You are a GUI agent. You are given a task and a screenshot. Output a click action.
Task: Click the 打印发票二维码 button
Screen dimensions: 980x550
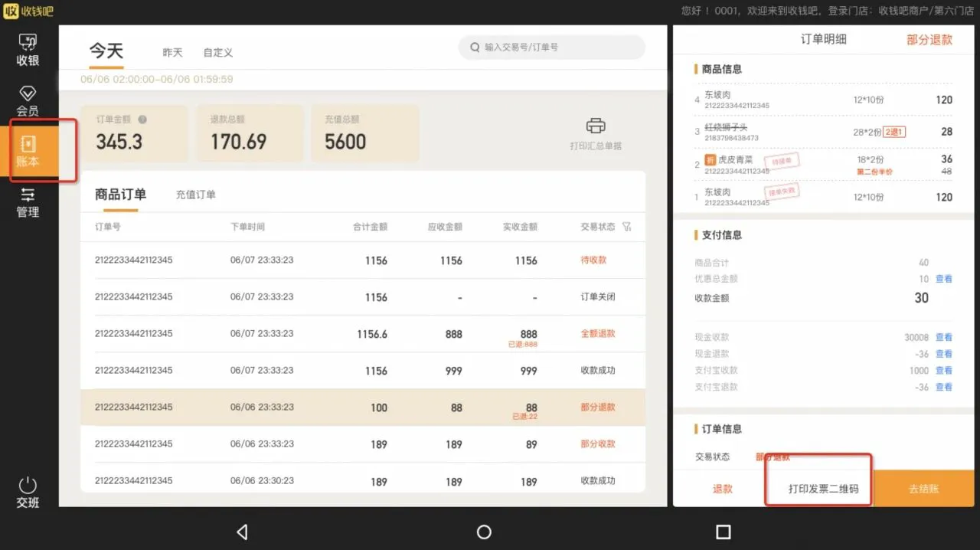point(823,489)
